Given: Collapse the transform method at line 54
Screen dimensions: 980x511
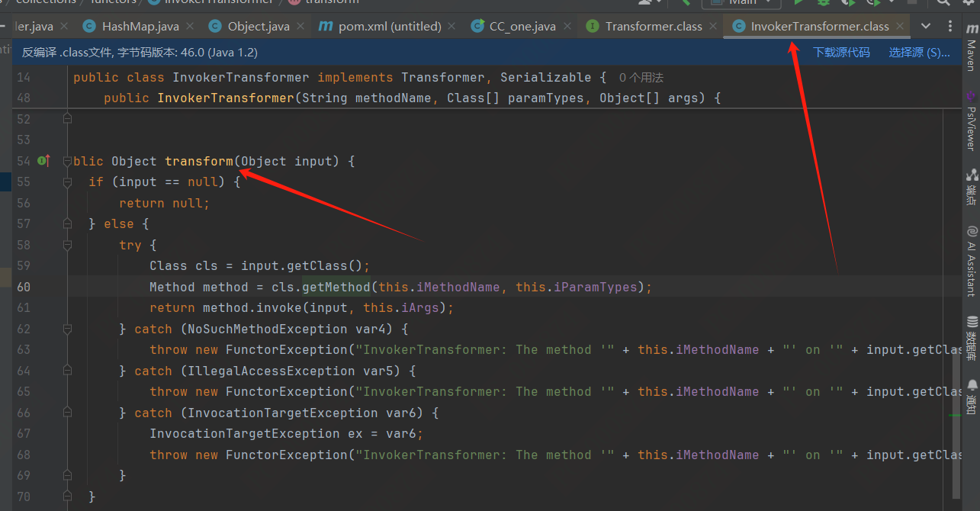Looking at the screenshot, I should click(x=67, y=161).
